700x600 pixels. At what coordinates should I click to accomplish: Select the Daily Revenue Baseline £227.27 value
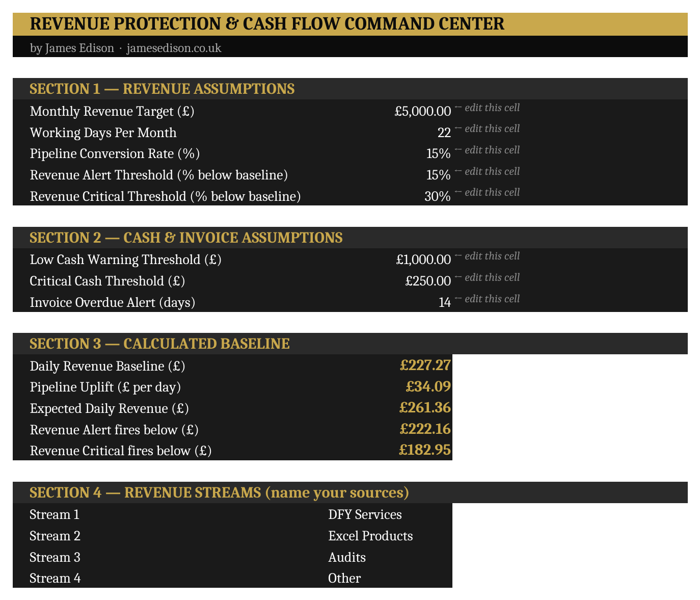(x=425, y=366)
